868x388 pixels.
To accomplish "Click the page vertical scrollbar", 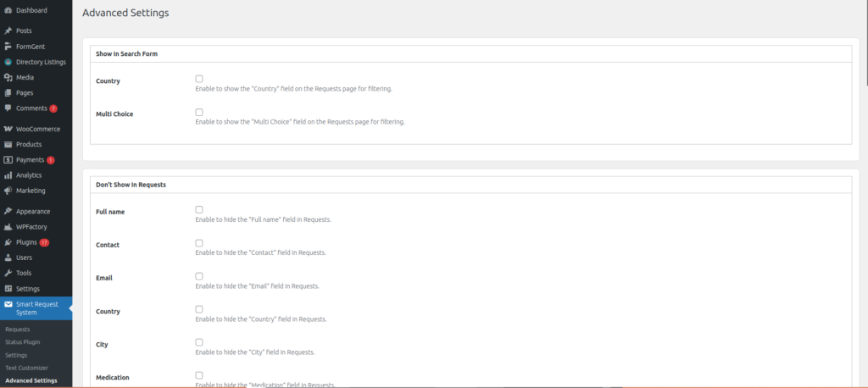I will 864,51.
